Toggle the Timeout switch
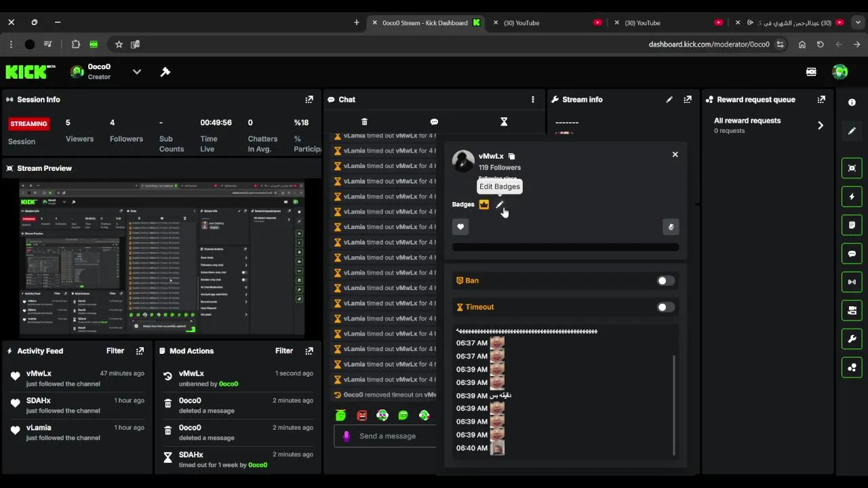 coord(665,307)
